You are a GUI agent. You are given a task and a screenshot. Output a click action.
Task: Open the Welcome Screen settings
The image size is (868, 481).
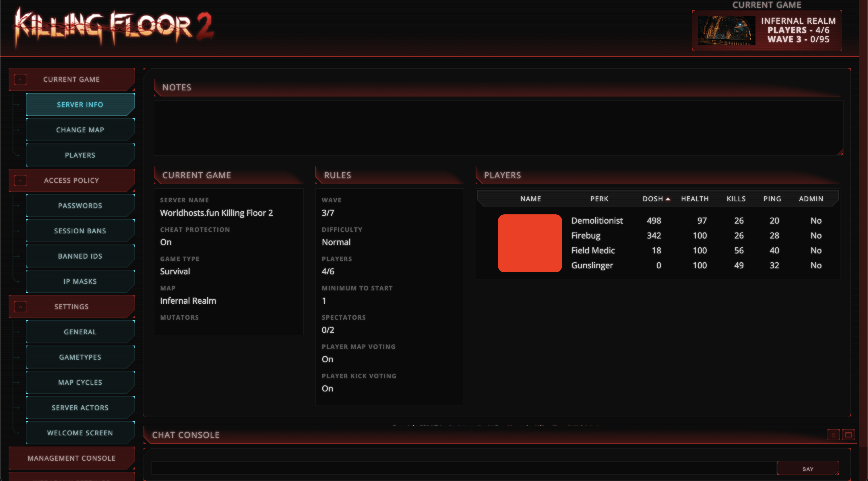point(80,433)
